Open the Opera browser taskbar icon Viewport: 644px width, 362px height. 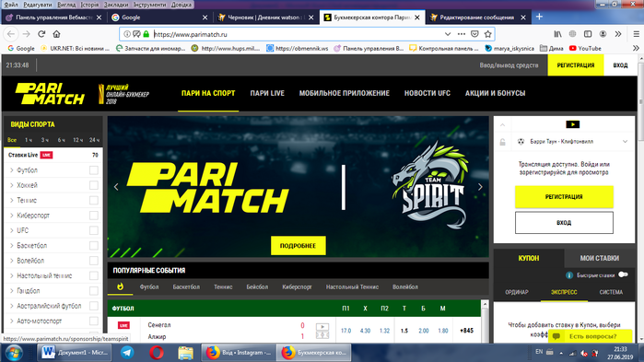point(156,353)
